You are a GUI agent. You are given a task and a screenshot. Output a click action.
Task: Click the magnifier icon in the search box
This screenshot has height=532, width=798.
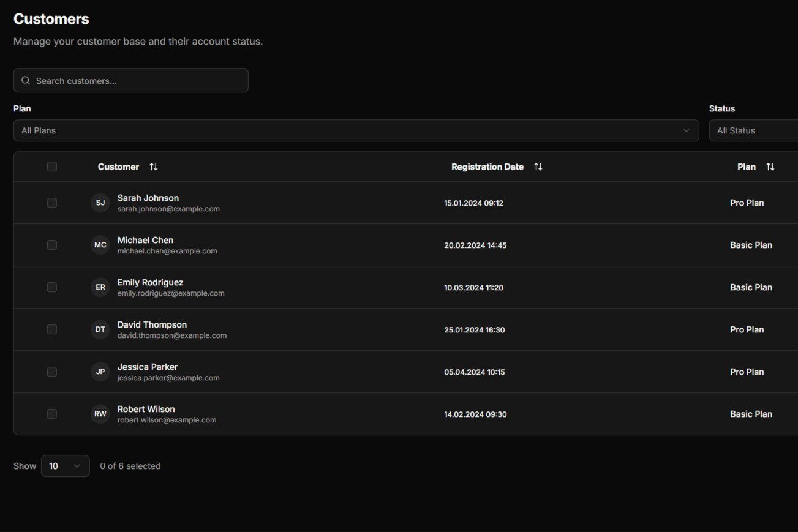pyautogui.click(x=26, y=80)
